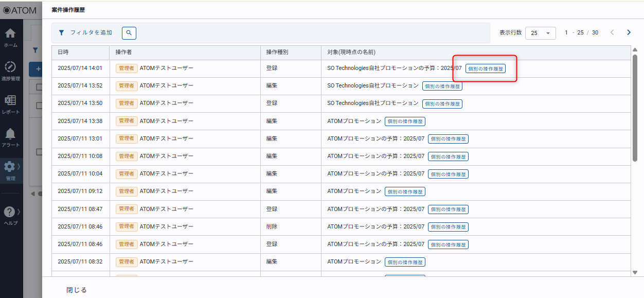644x298 pixels.
Task: Click the 操作種別 column header
Action: [x=277, y=52]
